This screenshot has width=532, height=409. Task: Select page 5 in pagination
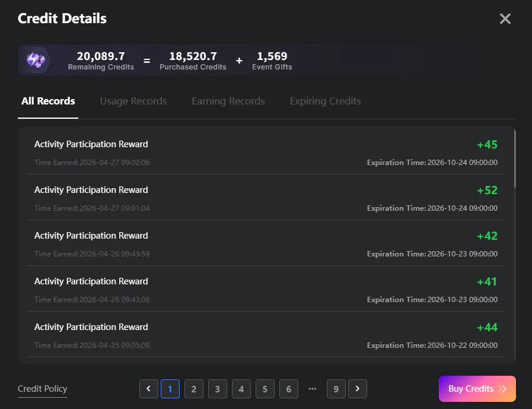(265, 389)
